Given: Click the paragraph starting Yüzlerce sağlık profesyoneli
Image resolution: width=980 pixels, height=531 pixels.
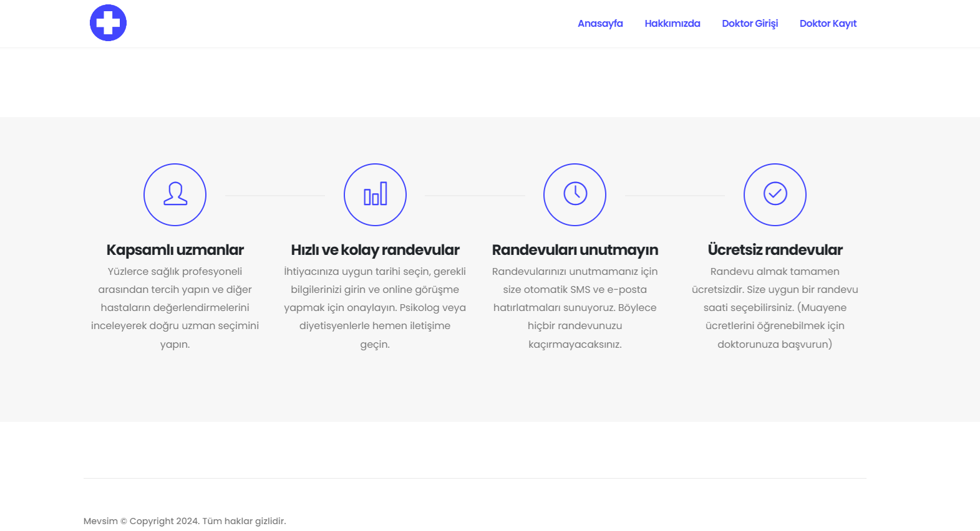Looking at the screenshot, I should point(175,308).
